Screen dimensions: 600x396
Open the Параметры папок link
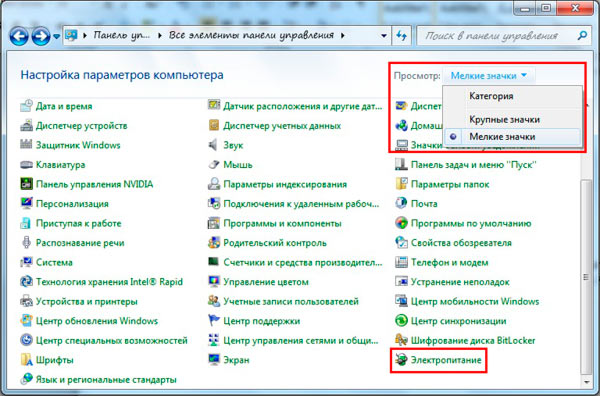pyautogui.click(x=450, y=184)
